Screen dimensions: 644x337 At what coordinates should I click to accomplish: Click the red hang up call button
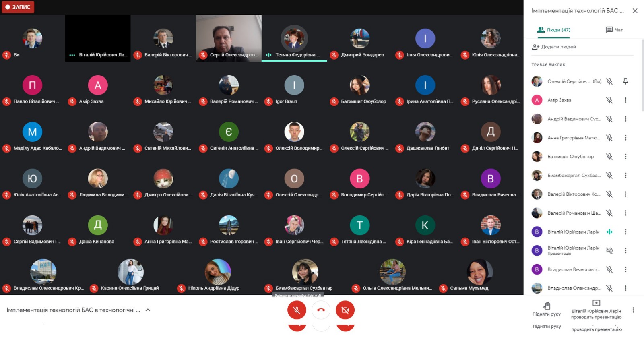(321, 310)
